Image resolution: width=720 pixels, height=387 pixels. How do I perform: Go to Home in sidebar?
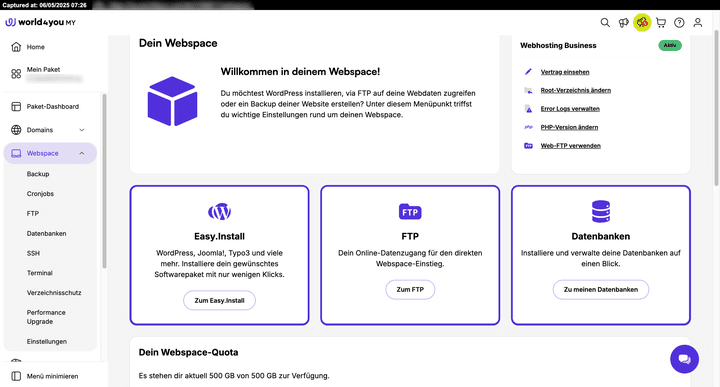35,47
